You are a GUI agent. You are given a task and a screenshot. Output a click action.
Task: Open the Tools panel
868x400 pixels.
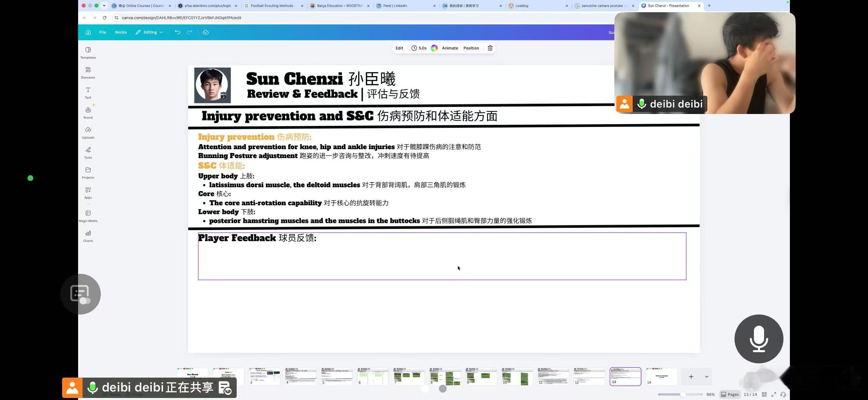pyautogui.click(x=88, y=153)
